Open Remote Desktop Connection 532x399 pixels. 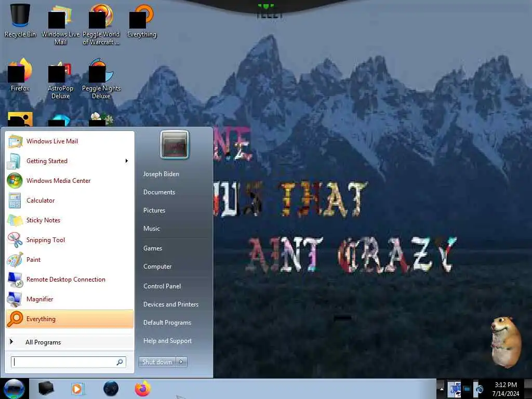click(70, 279)
